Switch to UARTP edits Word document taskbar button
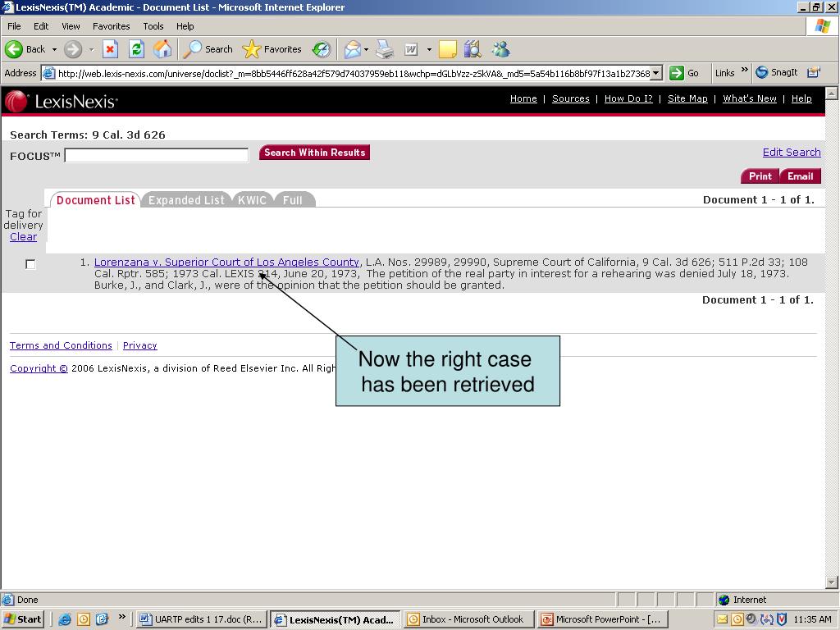The height and width of the screenshot is (630, 840). click(x=201, y=619)
